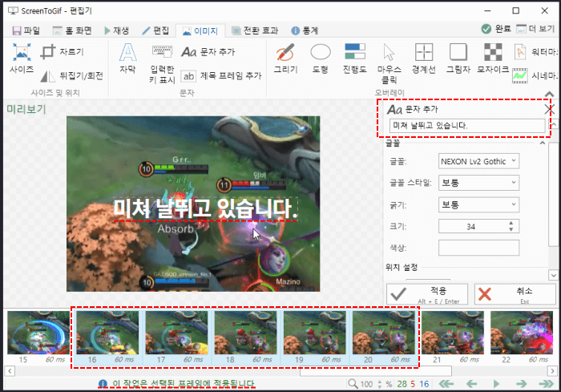Click the zoom magnifier icon
561x392 pixels.
point(353,384)
